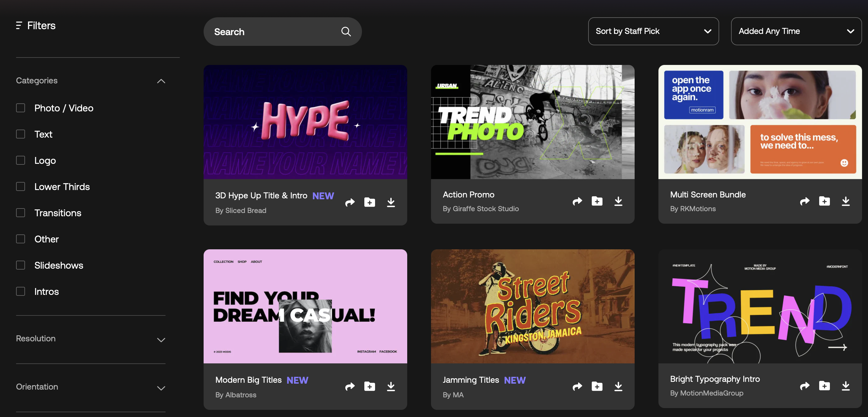The image size is (868, 417).
Task: Add Bright Typography Intro to a folder
Action: pos(824,386)
